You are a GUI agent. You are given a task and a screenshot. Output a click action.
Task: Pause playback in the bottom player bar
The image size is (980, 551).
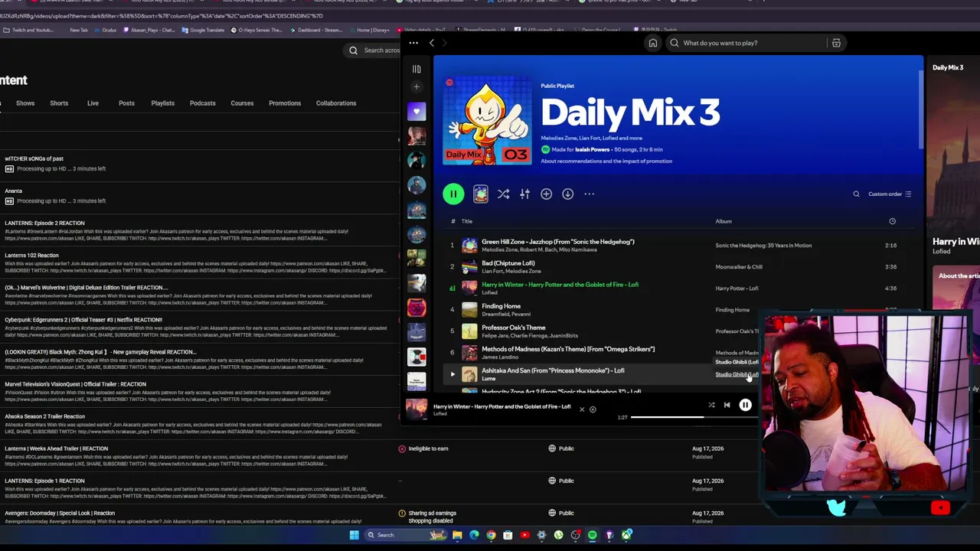pyautogui.click(x=745, y=405)
